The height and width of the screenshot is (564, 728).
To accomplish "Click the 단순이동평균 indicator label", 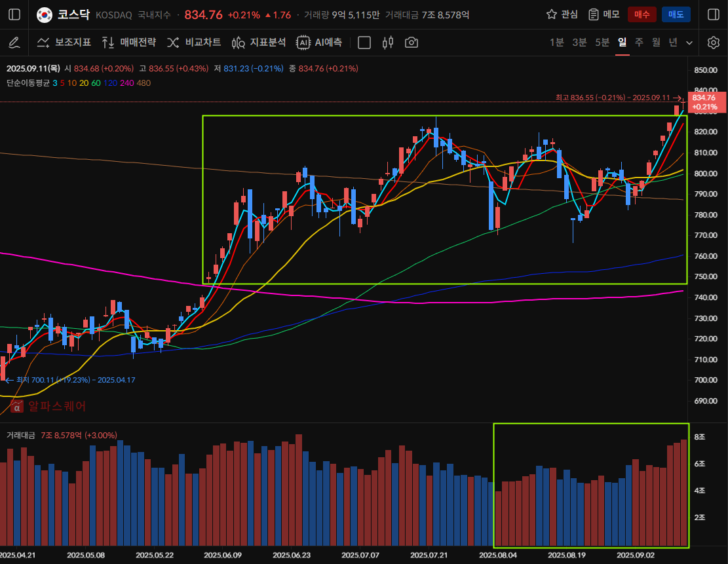I will click(x=28, y=83).
